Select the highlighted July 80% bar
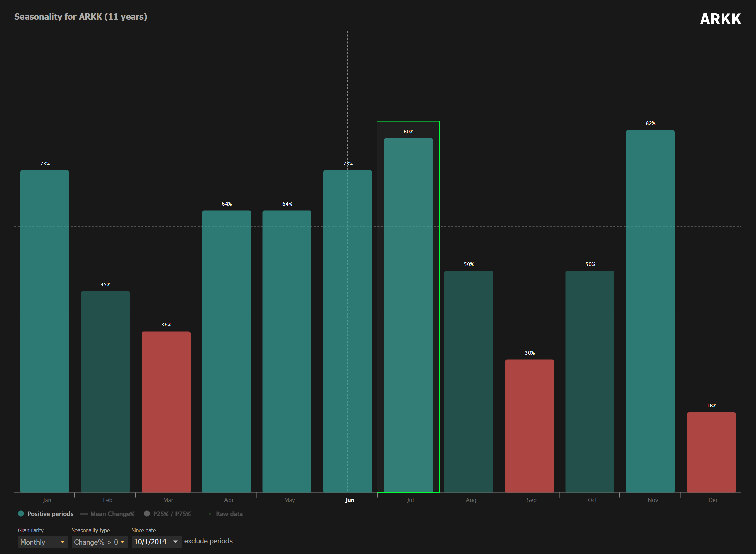Viewport: 756px width, 554px height. pos(408,315)
